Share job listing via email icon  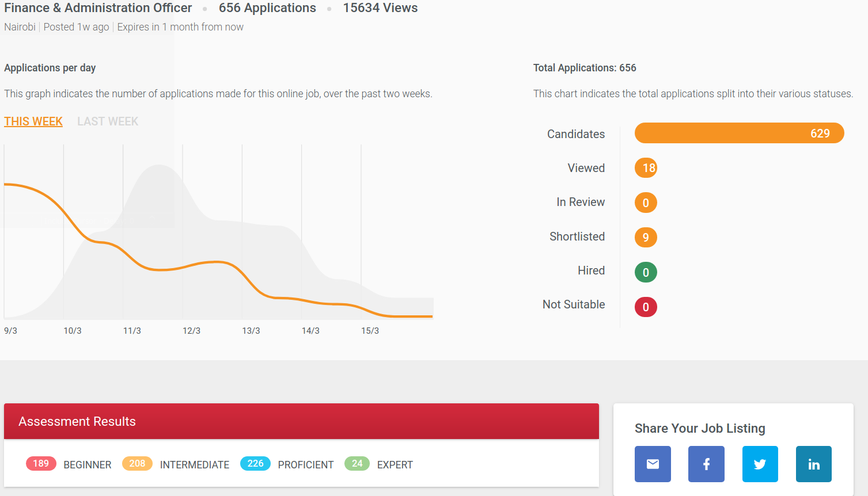point(653,464)
